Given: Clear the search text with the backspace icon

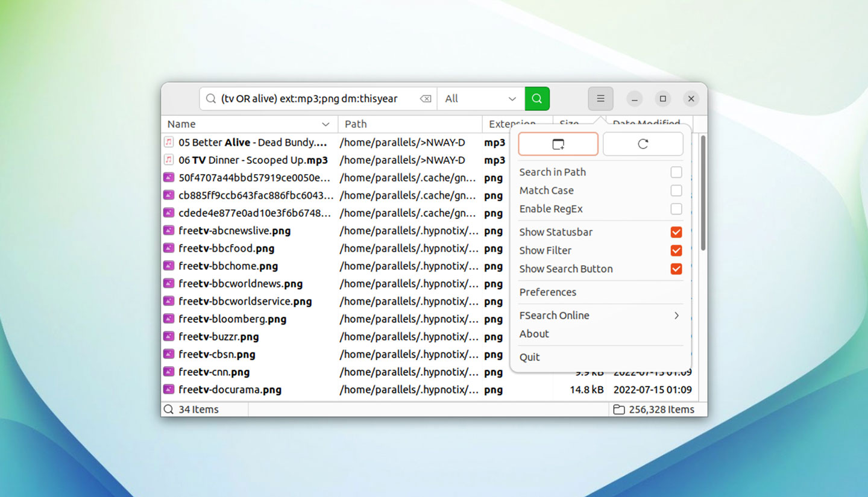Looking at the screenshot, I should pyautogui.click(x=426, y=99).
